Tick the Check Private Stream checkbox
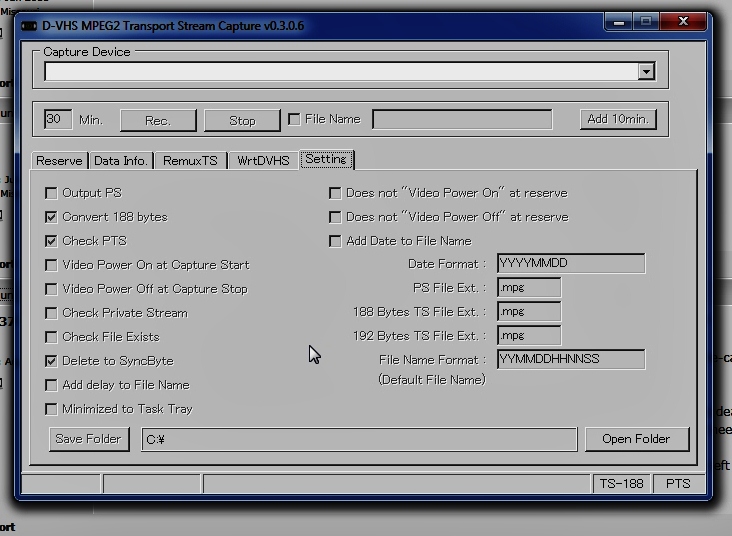Image resolution: width=732 pixels, height=536 pixels. [51, 313]
